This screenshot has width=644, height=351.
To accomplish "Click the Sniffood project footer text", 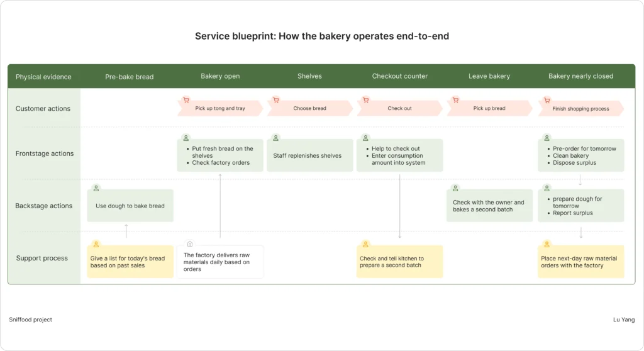I will (30, 320).
